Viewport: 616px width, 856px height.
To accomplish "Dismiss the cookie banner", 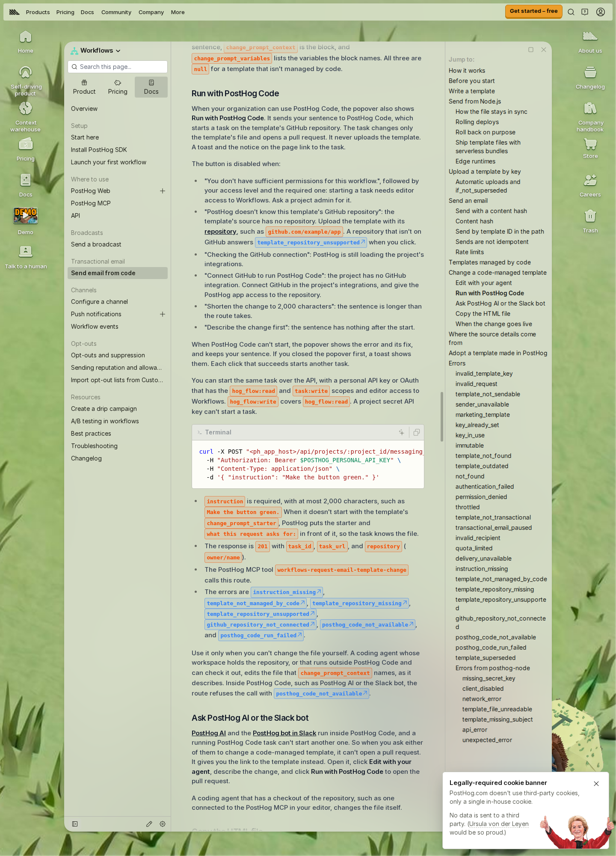I will 596,784.
